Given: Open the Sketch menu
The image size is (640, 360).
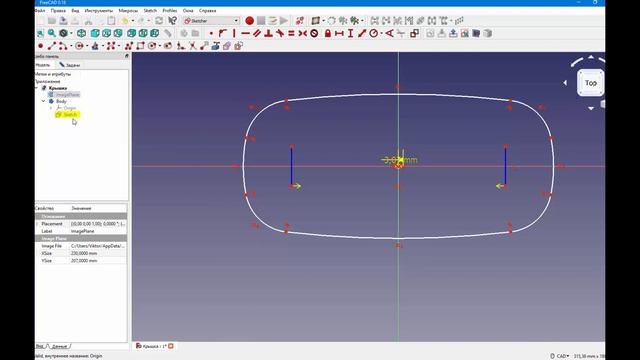Looking at the screenshot, I should point(150,11).
